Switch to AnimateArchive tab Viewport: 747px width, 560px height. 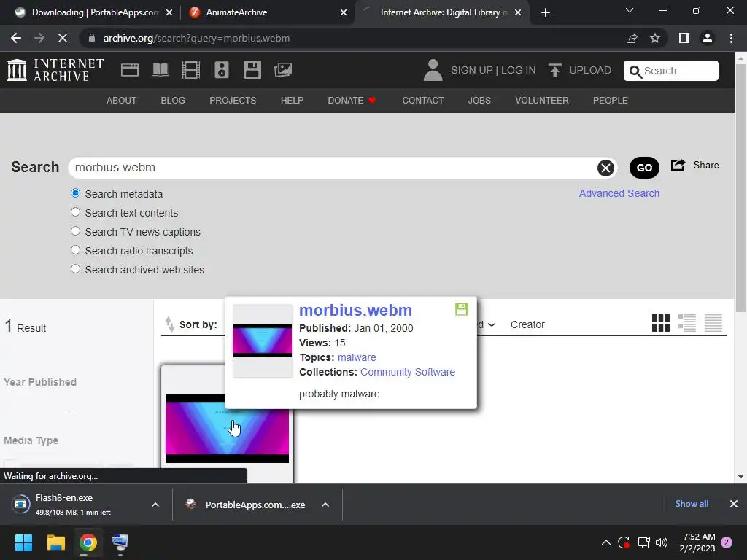click(x=267, y=12)
